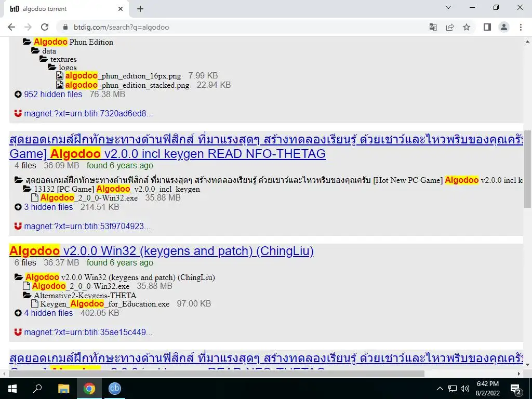The image size is (532, 399).
Task: Open the Google Translate page icon
Action: [x=433, y=27]
